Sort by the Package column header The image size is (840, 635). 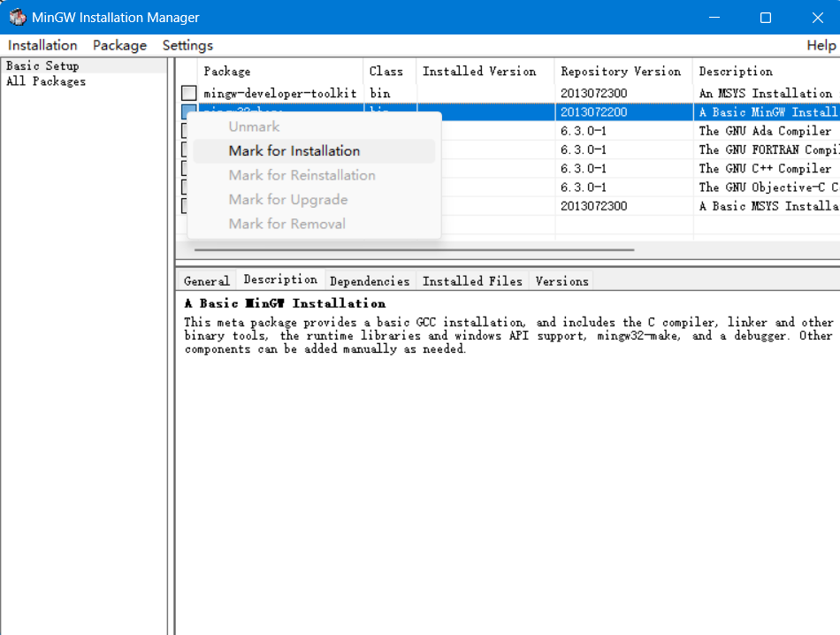[x=280, y=72]
